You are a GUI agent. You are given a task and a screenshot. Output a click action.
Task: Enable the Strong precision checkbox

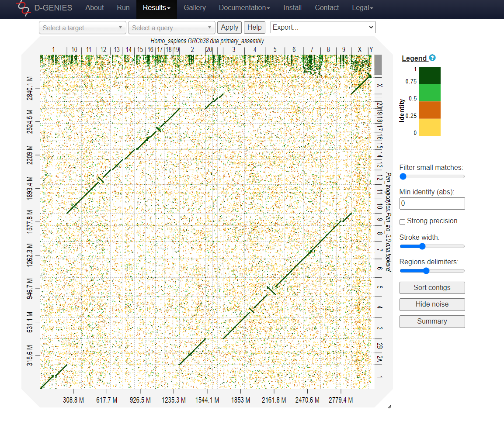click(x=402, y=222)
